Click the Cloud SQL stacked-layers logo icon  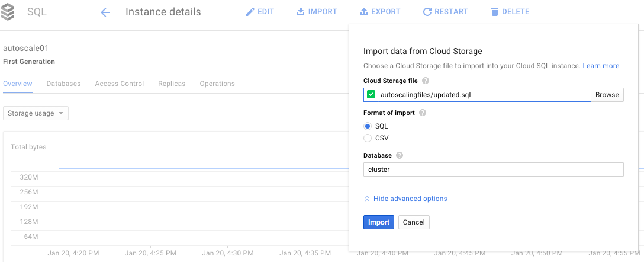[8, 12]
